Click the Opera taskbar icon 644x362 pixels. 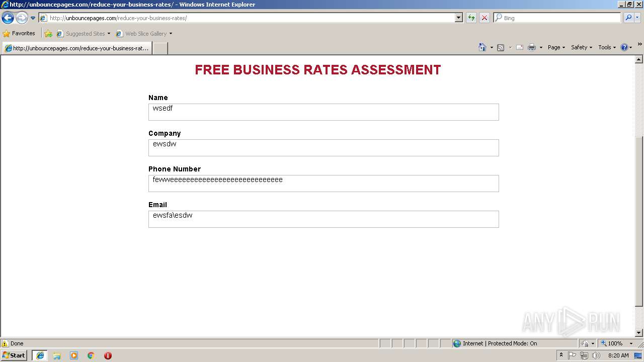(x=108, y=355)
